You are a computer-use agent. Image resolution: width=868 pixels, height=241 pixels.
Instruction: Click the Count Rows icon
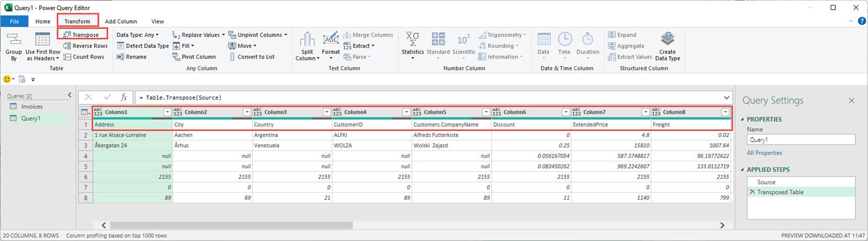point(67,57)
